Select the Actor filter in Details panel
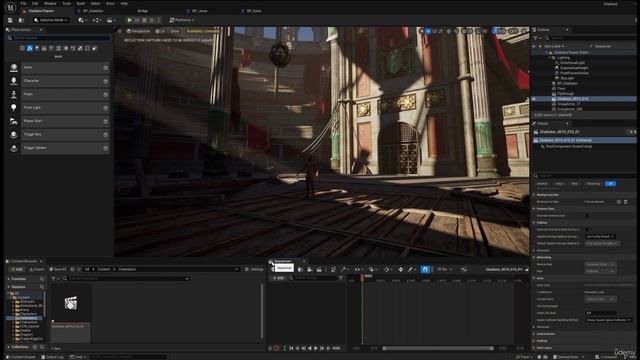This screenshot has width=640, height=360. (559, 184)
